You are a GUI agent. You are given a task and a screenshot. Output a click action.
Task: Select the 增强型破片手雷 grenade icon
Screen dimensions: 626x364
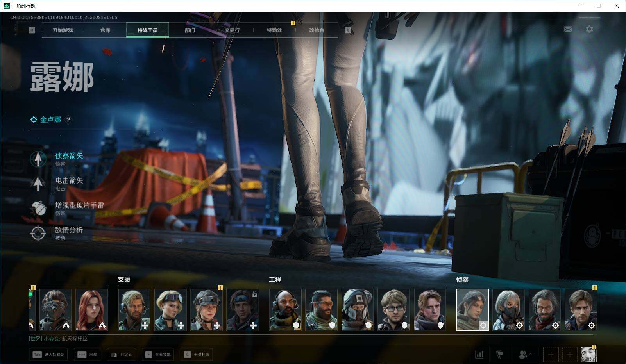click(x=38, y=209)
